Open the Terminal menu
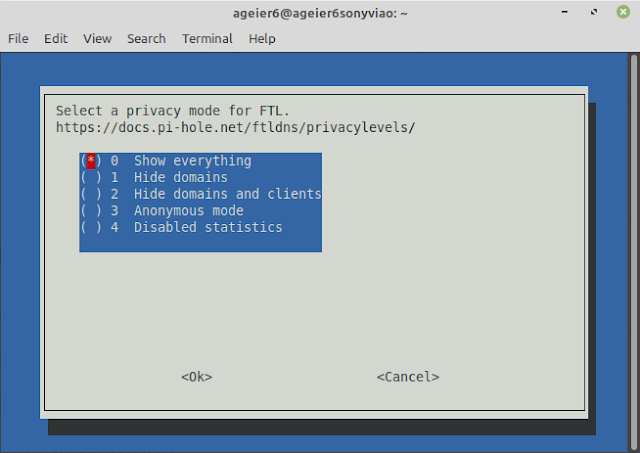The image size is (640, 453). tap(207, 39)
